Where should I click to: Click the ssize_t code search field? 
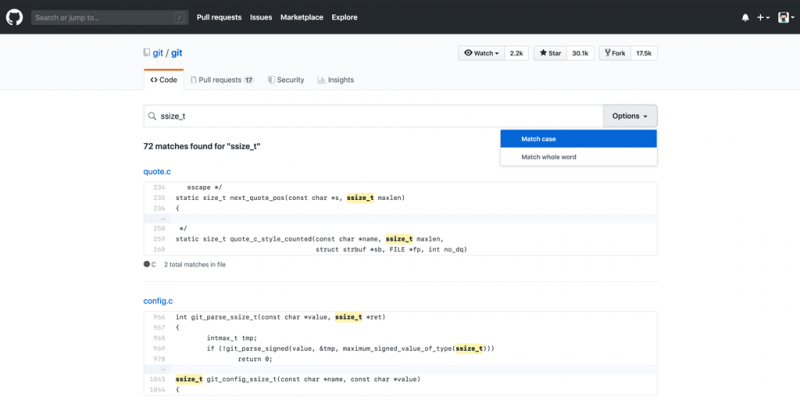[373, 116]
